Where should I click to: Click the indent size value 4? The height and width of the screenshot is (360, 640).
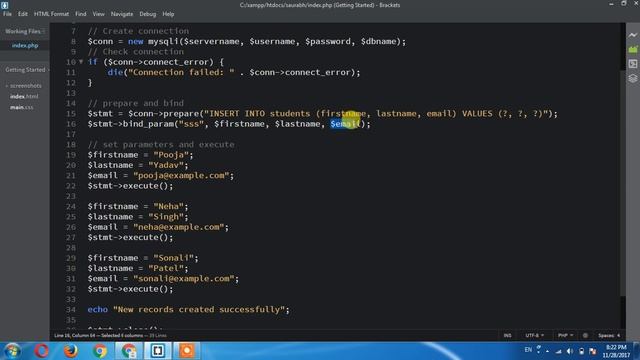tap(618, 336)
